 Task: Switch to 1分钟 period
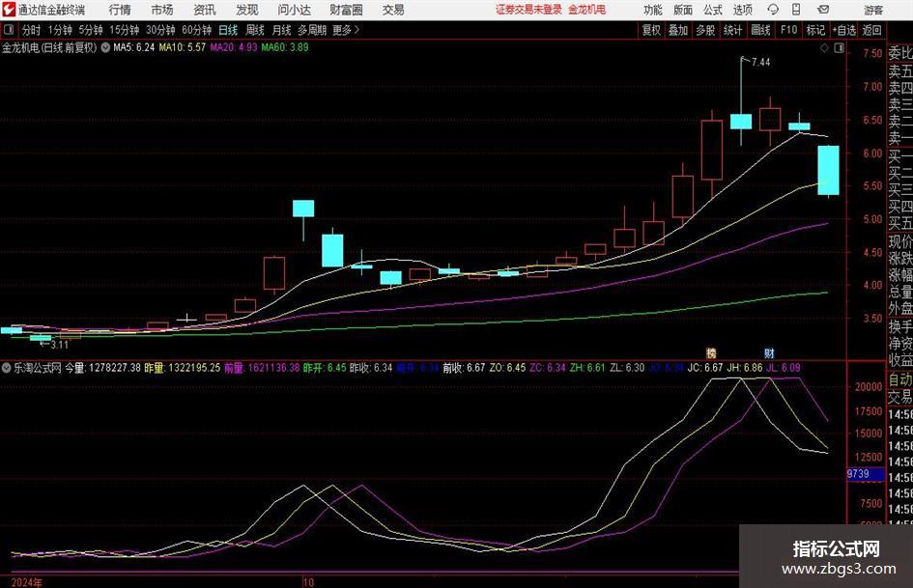click(60, 30)
